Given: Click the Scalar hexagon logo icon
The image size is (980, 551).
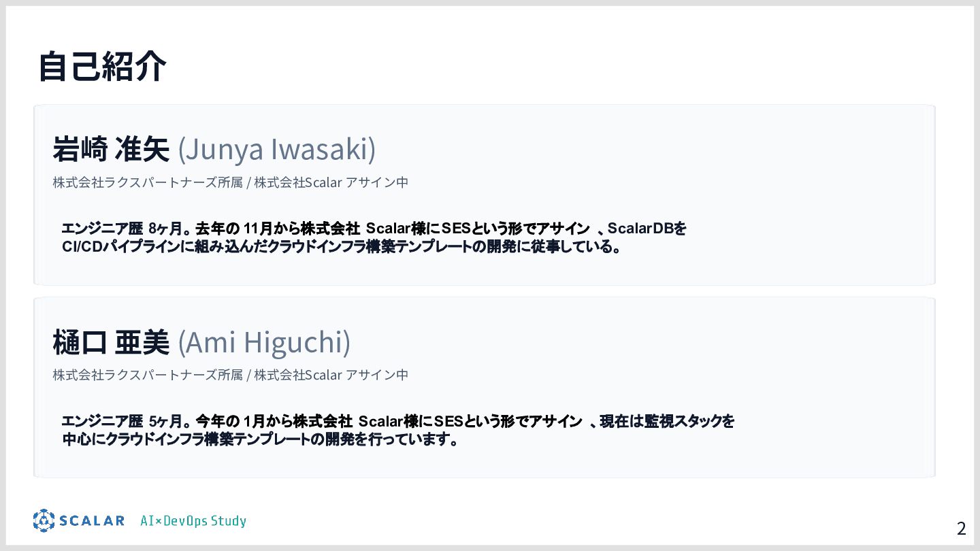Looking at the screenshot, I should [44, 520].
